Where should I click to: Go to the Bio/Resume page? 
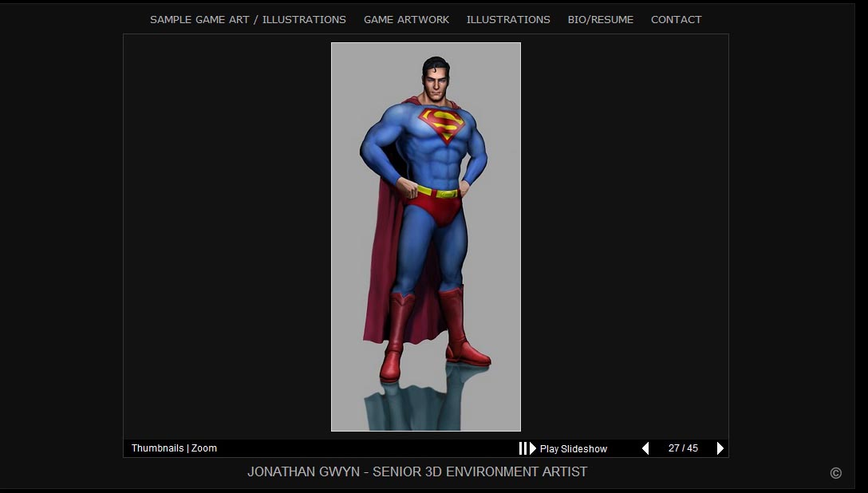pos(600,20)
